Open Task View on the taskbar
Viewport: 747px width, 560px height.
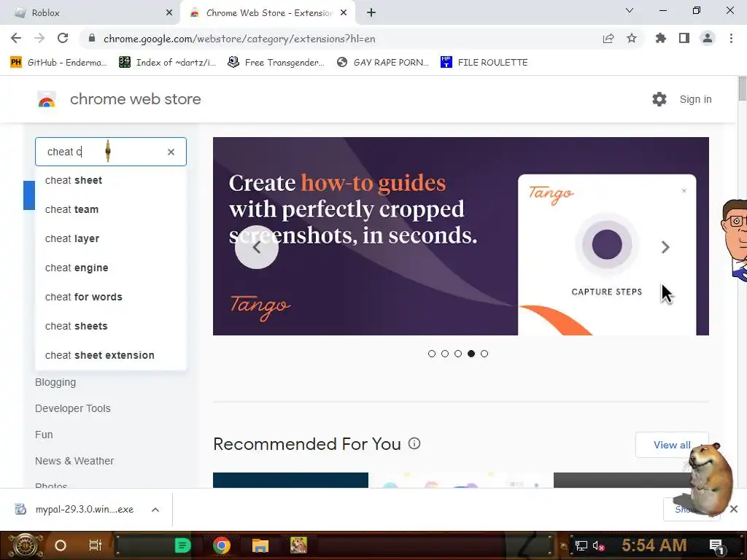96,545
